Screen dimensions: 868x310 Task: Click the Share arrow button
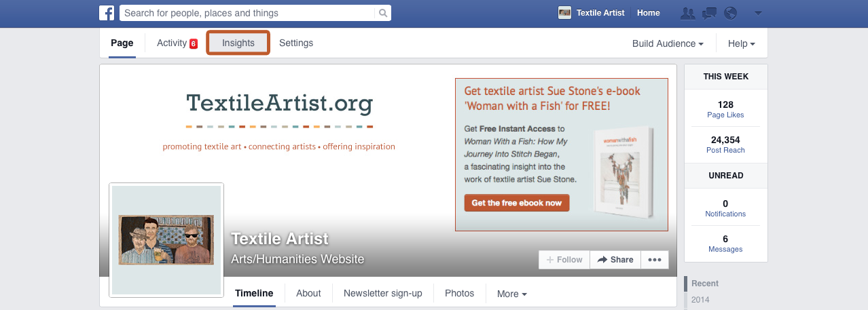point(615,260)
